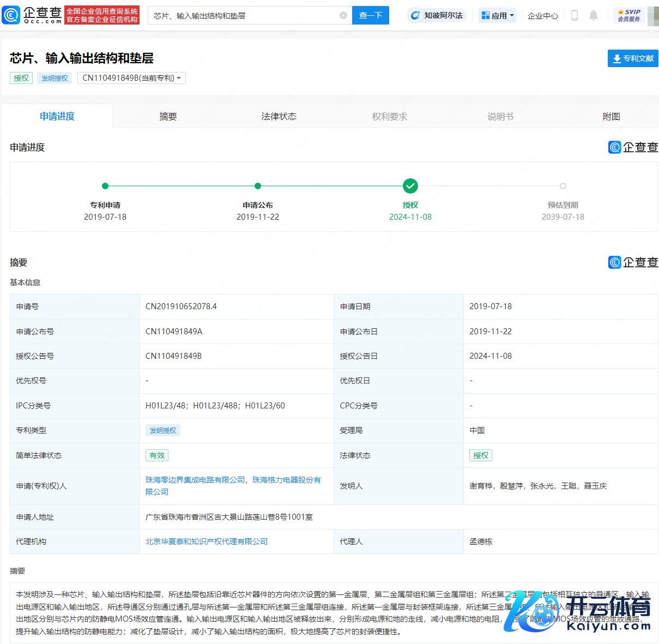Open 企业中心 in the header
This screenshot has width=659, height=644.
(x=543, y=16)
